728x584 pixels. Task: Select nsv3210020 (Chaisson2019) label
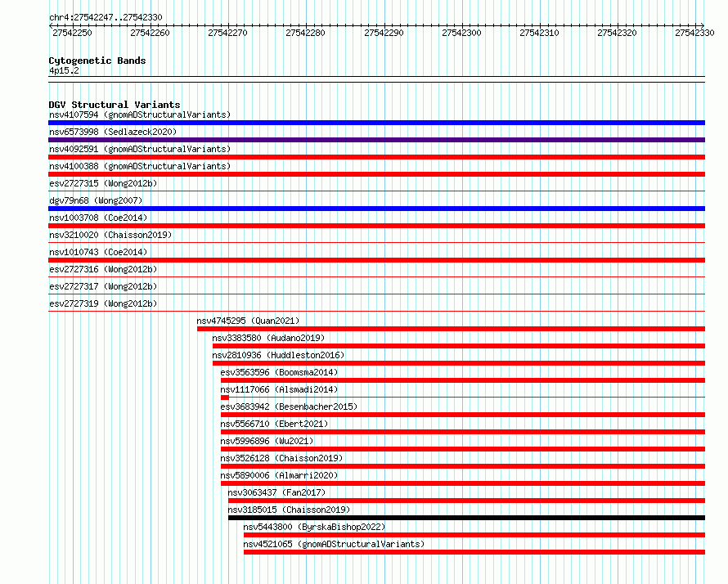tap(110, 235)
